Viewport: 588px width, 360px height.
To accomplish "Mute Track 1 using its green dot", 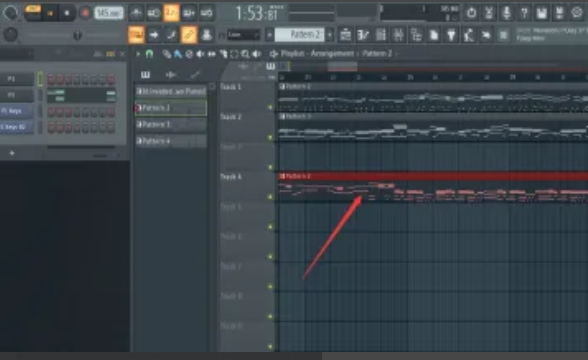I will [270, 108].
